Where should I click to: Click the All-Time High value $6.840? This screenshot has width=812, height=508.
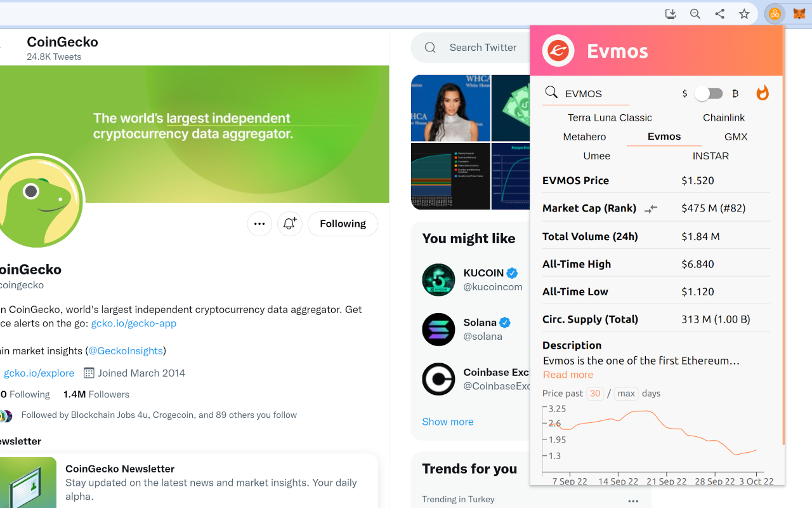(698, 264)
